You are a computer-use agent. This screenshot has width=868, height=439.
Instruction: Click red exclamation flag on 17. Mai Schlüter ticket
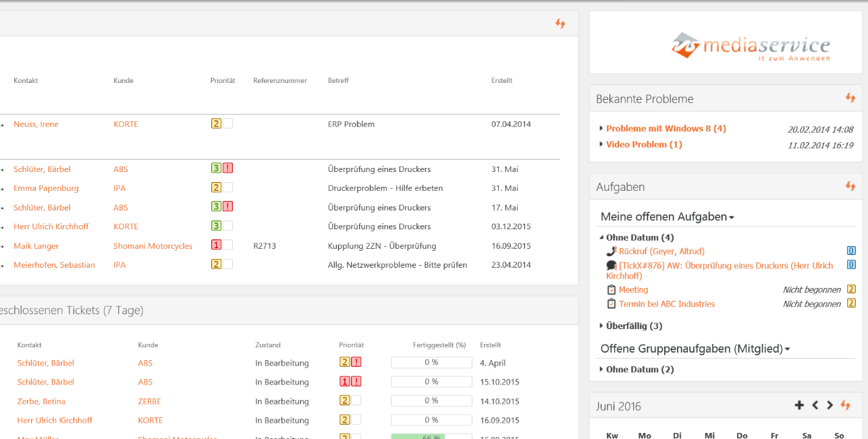pos(228,206)
